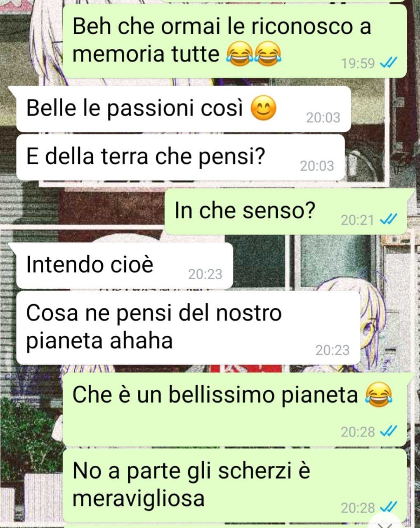Screen dimensions: 420x528
Task: Click 20:23 timestamp under 'pianeta ahaha'
Action: (333, 350)
